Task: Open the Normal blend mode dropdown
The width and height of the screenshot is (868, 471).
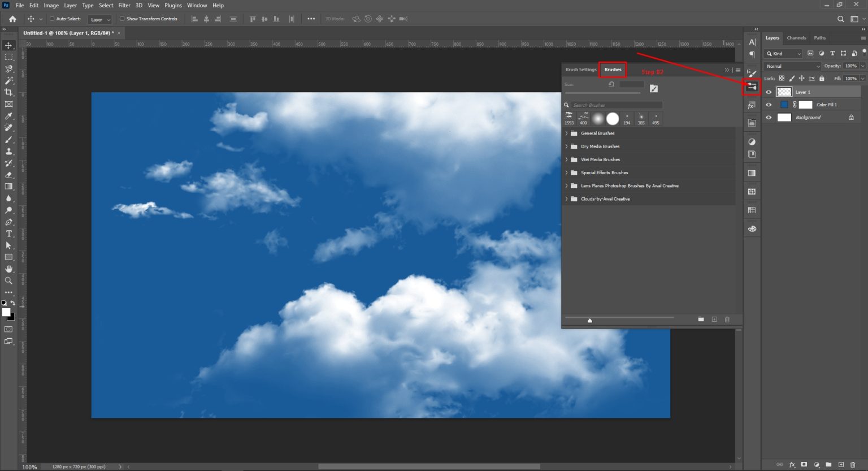Action: pos(792,66)
